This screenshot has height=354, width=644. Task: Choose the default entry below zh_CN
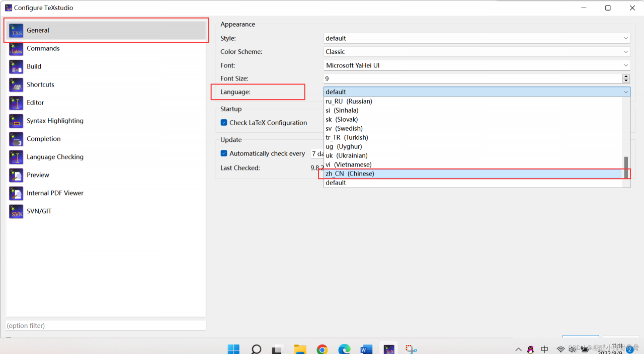tap(473, 183)
